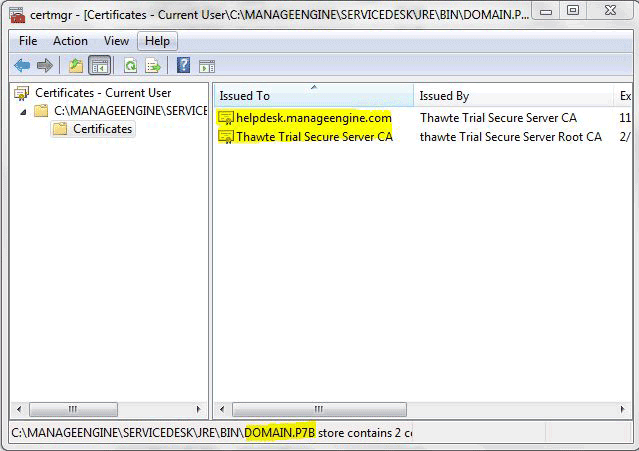Screen dimensions: 639x451
Task: Go up one level with folder icon
Action: coord(76,66)
